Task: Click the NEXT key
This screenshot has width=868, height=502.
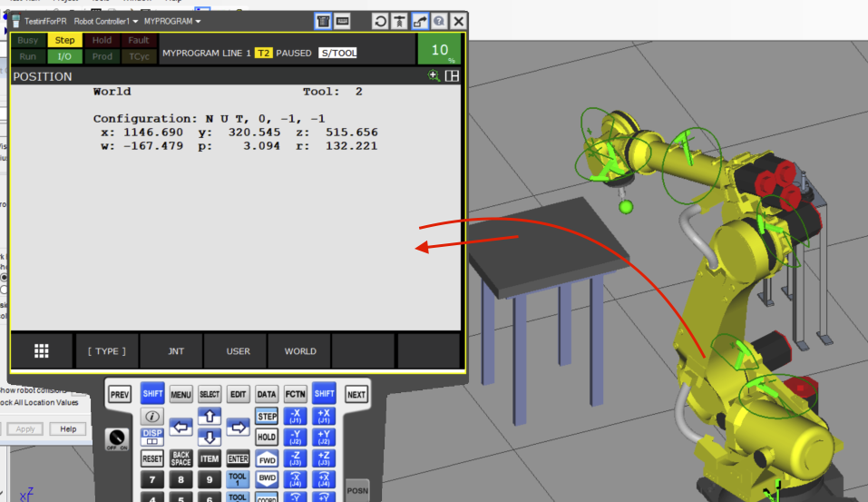Action: click(x=356, y=395)
